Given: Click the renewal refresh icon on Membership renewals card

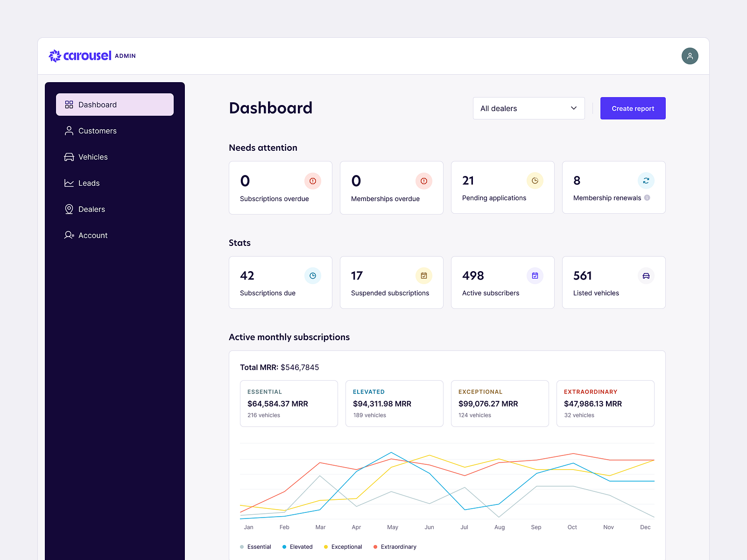Looking at the screenshot, I should pos(646,181).
